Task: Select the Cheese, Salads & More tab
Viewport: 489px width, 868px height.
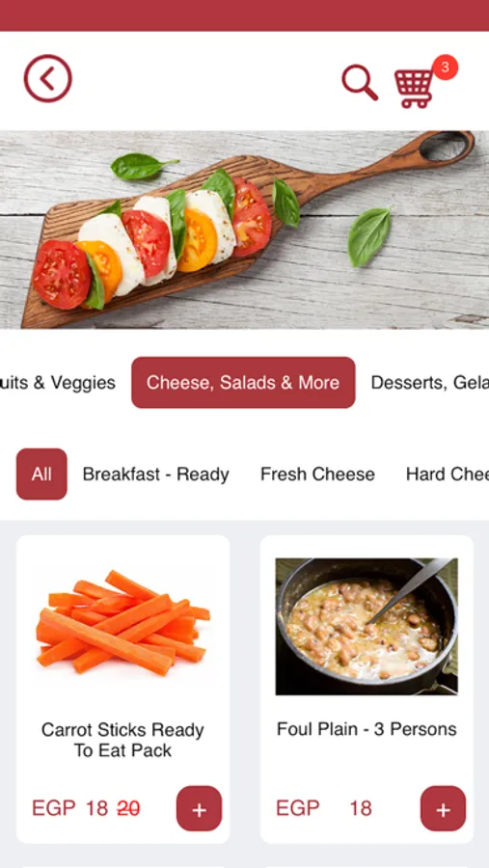Action: coord(243,383)
